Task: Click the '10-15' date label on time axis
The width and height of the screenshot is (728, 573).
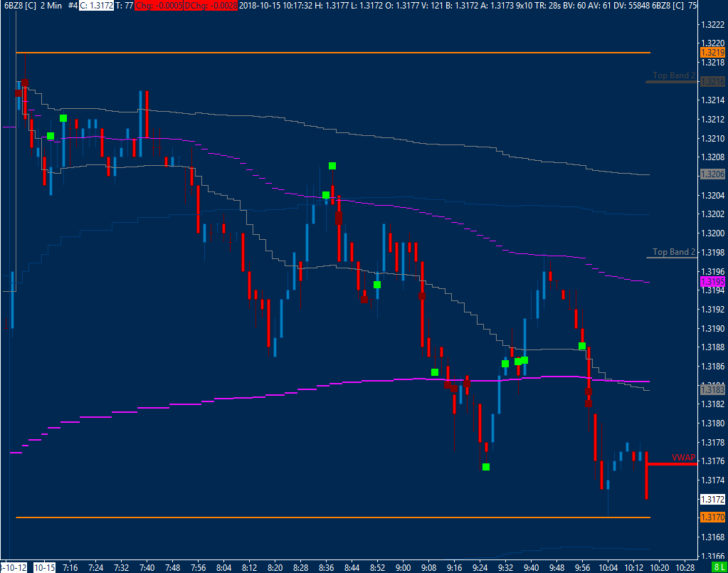Action: tap(45, 567)
